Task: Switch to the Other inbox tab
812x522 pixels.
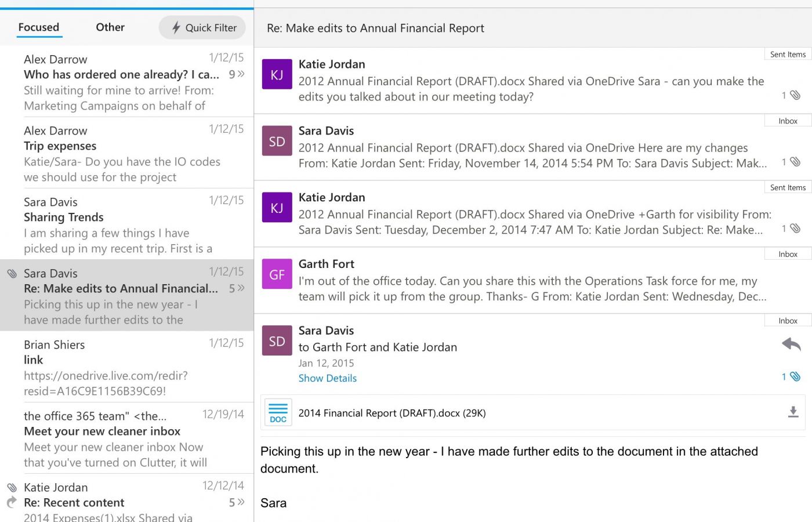Action: coord(110,27)
